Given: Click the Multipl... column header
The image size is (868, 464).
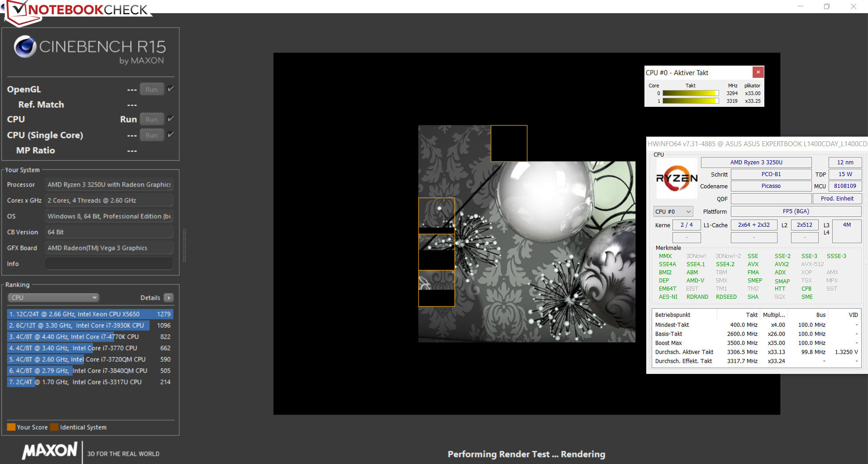Looking at the screenshot, I should (774, 315).
